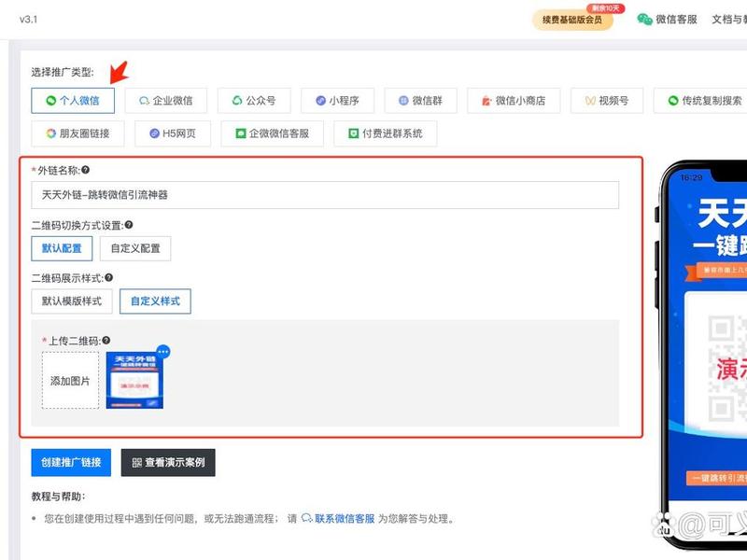Switch to 传统复制搜索 promotion type
The image size is (747, 560).
click(700, 101)
